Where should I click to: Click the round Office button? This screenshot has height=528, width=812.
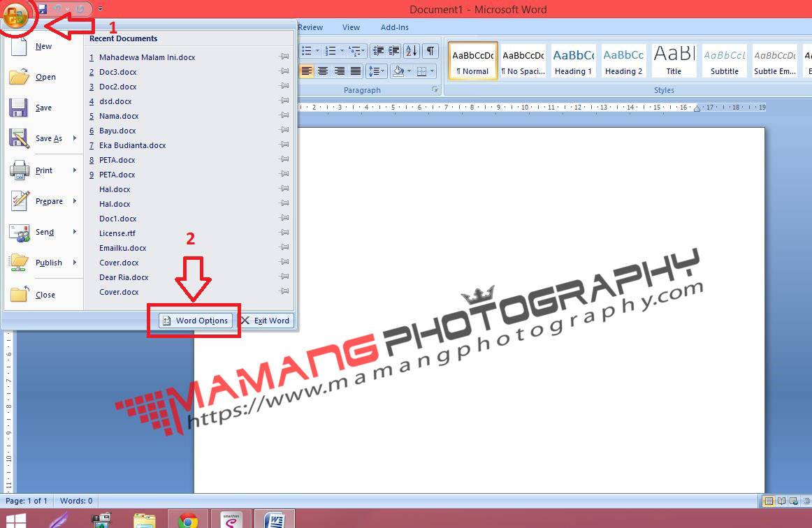15,15
